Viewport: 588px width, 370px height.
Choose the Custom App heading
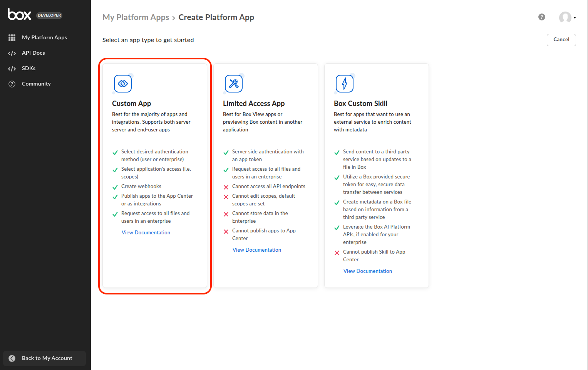click(131, 103)
